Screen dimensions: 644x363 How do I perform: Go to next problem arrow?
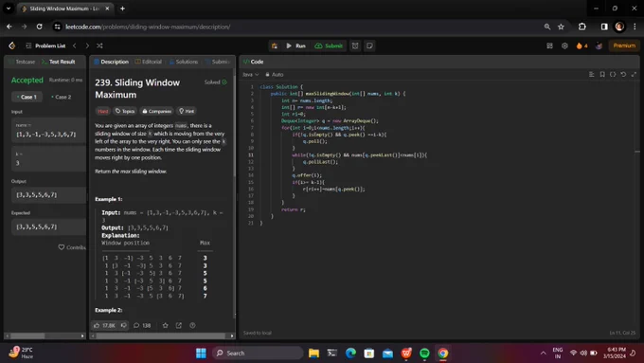tap(87, 45)
